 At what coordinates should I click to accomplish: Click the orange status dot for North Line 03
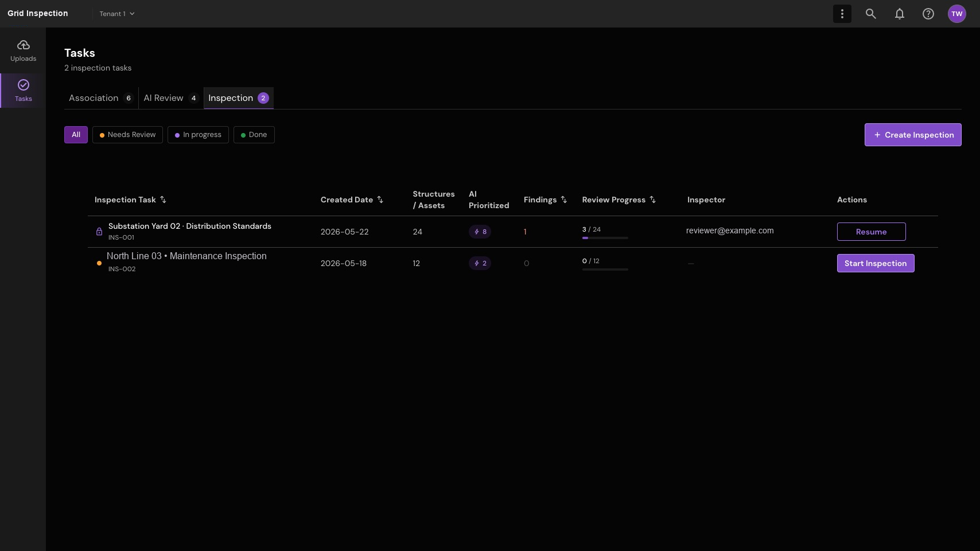[x=99, y=263]
